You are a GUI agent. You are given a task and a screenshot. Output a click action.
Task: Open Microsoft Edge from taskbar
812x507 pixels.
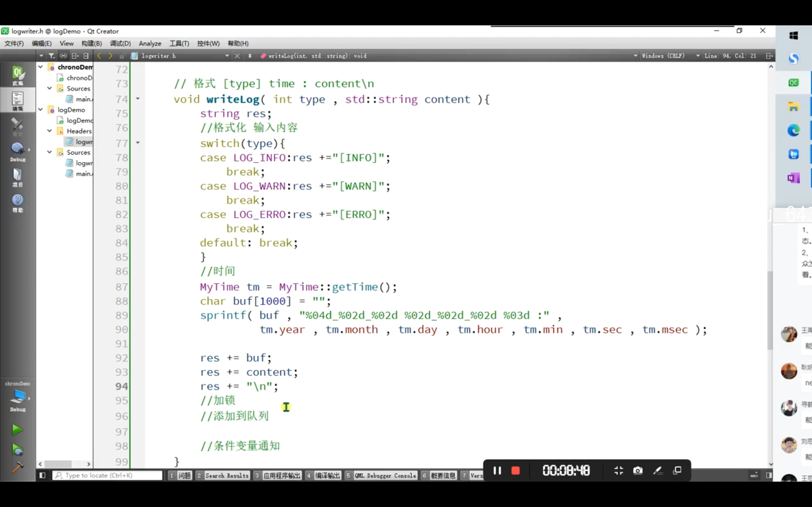click(x=793, y=130)
